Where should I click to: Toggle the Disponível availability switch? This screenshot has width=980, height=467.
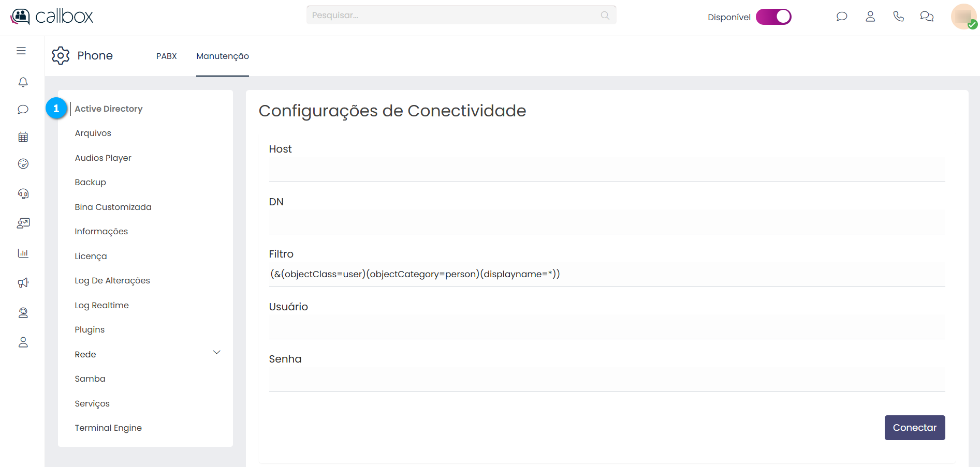click(x=773, y=17)
